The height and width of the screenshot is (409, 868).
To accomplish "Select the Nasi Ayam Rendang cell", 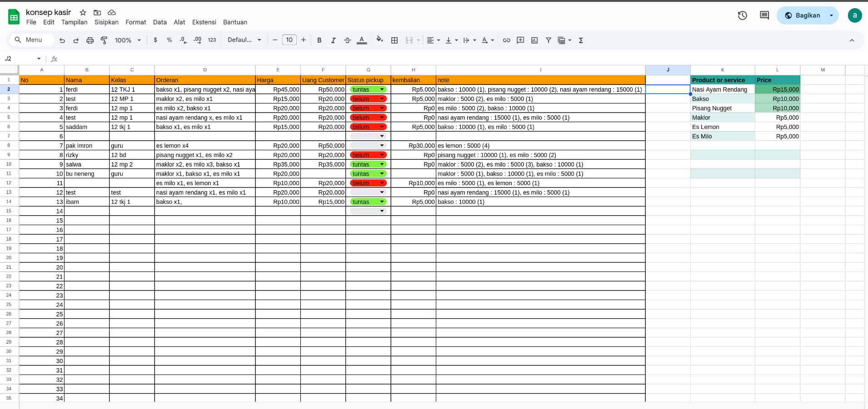I will point(723,89).
